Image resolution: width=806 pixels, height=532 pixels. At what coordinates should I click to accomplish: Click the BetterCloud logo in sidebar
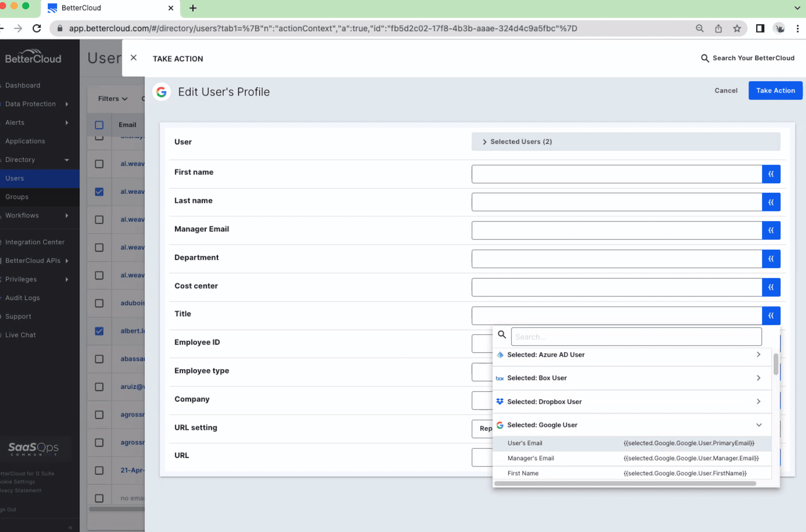click(x=33, y=57)
